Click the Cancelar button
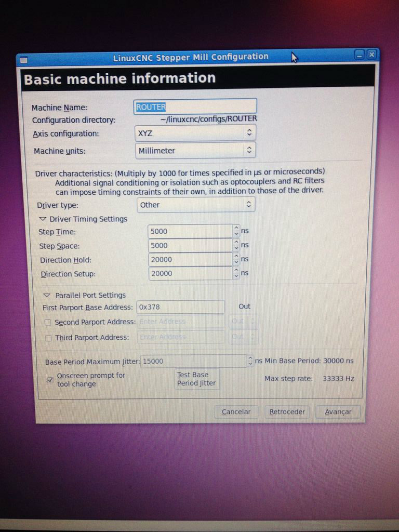Viewport: 399px width, 532px height. [x=236, y=412]
